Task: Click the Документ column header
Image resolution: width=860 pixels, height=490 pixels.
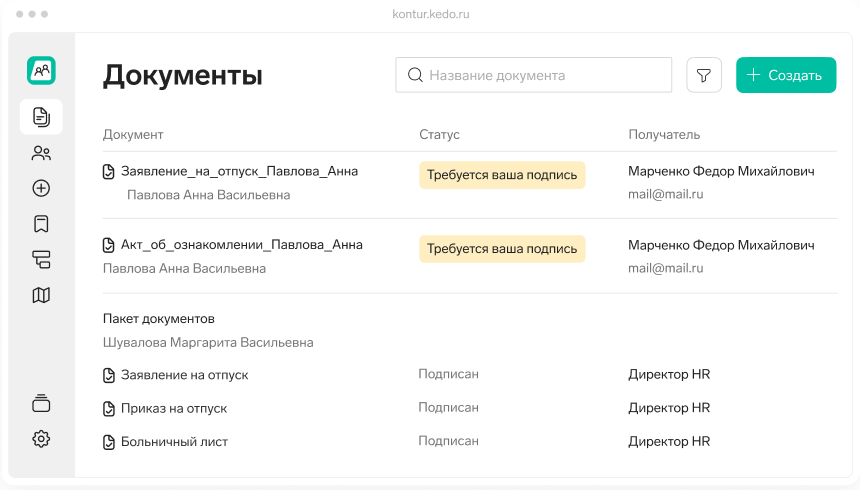Action: pos(133,134)
